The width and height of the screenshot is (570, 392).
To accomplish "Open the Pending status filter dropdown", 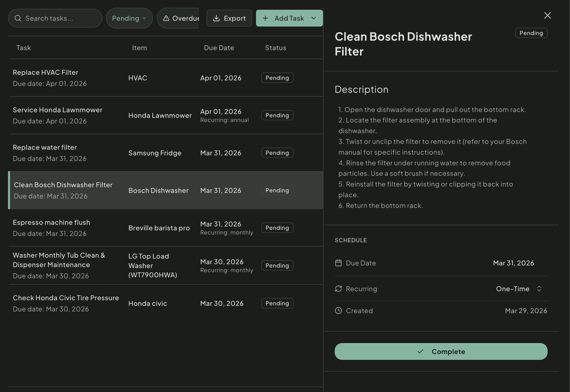I will pos(129,18).
